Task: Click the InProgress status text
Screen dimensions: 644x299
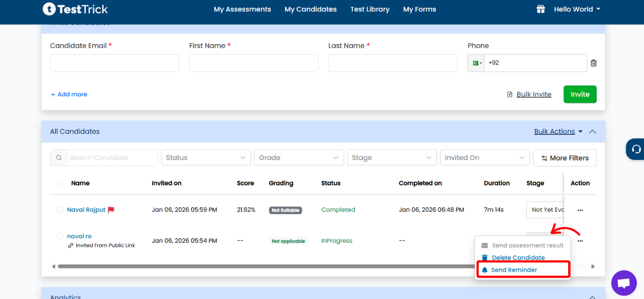Action: coord(337,241)
